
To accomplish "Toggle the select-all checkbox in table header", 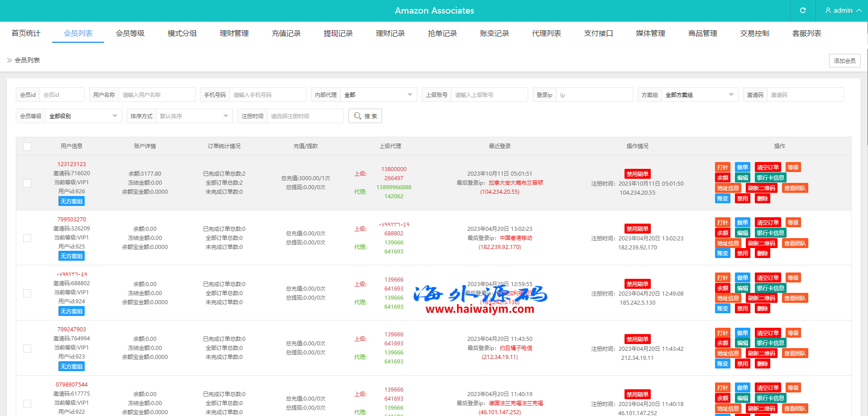I will coord(27,146).
